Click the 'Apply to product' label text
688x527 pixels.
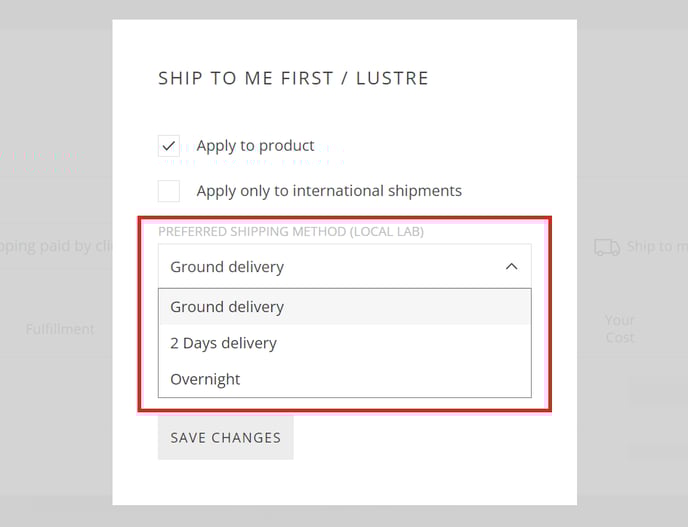click(x=255, y=146)
